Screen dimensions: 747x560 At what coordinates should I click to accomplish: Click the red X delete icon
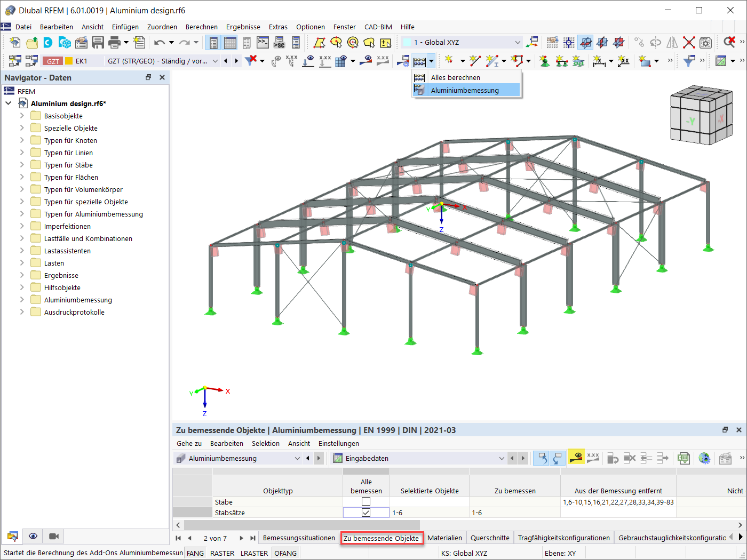tap(689, 43)
